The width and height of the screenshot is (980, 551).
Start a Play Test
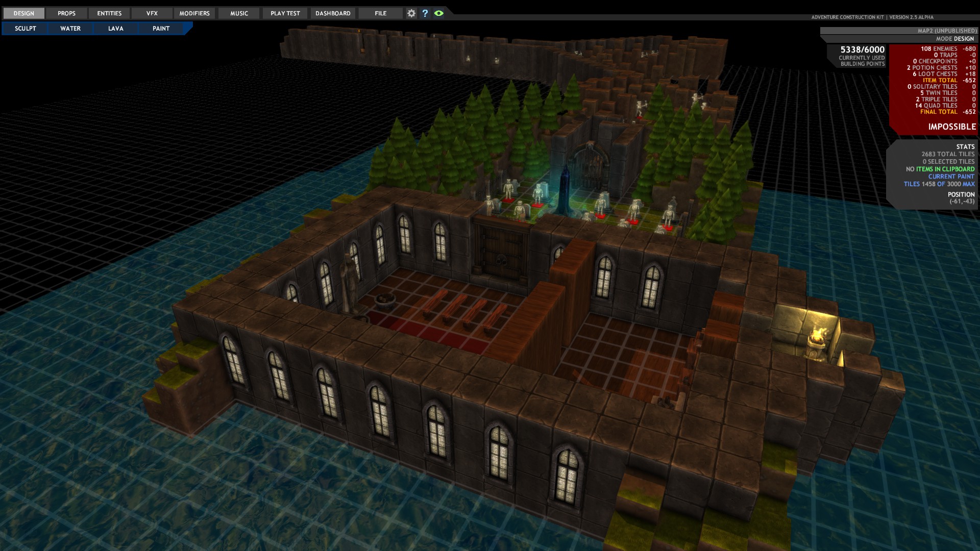pos(285,13)
